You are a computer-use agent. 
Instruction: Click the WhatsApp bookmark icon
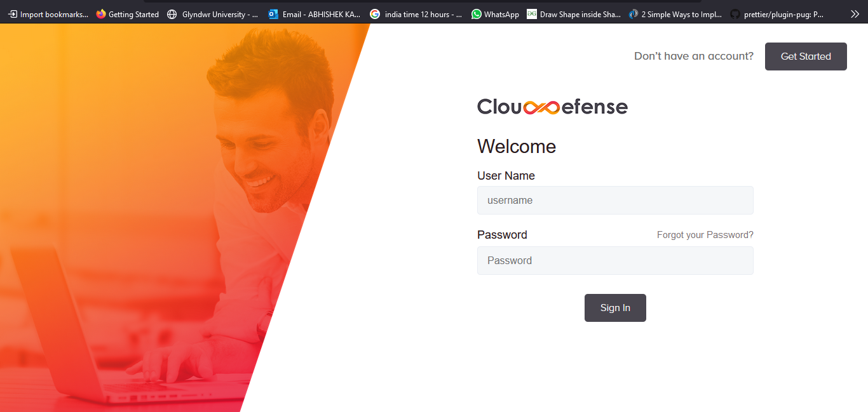tap(475, 13)
